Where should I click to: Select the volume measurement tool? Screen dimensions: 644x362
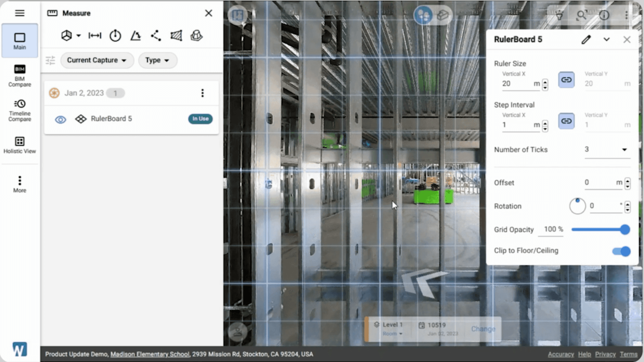coord(197,36)
